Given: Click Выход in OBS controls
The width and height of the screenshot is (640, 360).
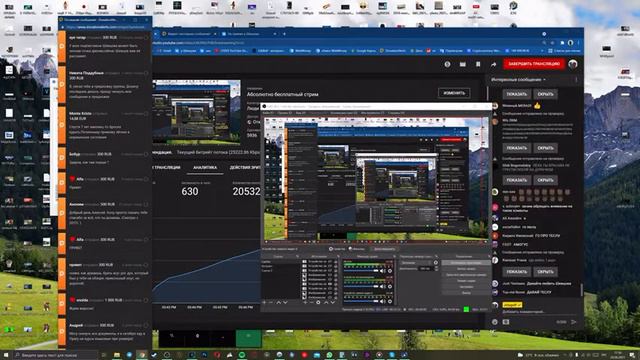Looking at the screenshot, I should (466, 293).
